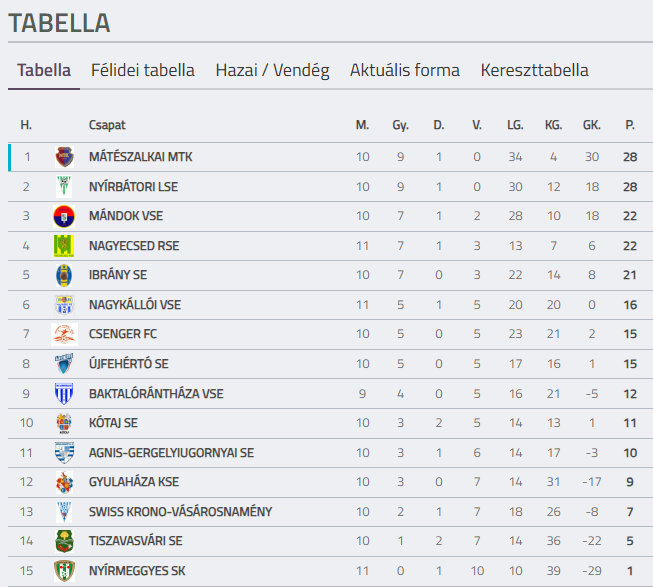Image resolution: width=653 pixels, height=587 pixels.
Task: Click the Nyírbátori LSE team logo
Action: point(64,187)
